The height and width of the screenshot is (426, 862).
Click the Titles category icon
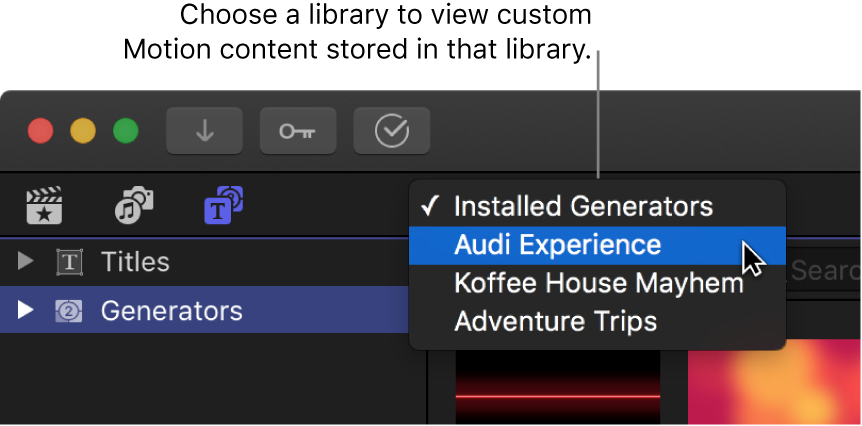69,262
